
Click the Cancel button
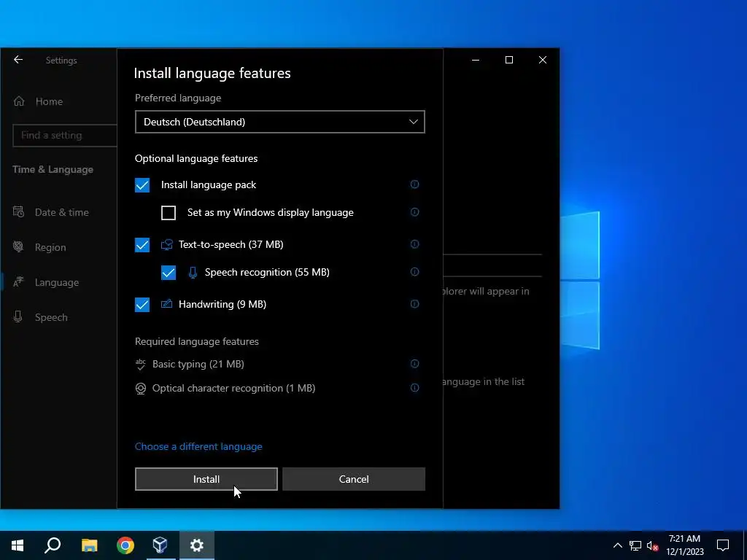point(354,479)
